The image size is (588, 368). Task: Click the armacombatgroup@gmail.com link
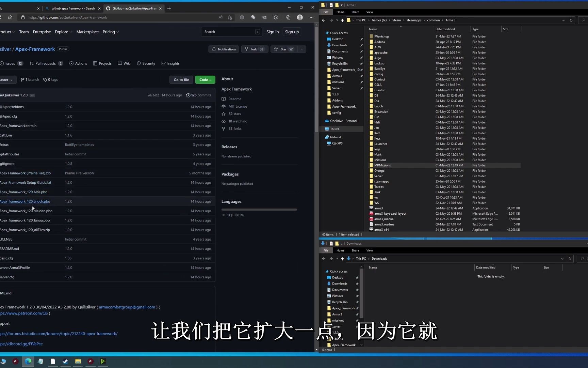[x=127, y=307]
